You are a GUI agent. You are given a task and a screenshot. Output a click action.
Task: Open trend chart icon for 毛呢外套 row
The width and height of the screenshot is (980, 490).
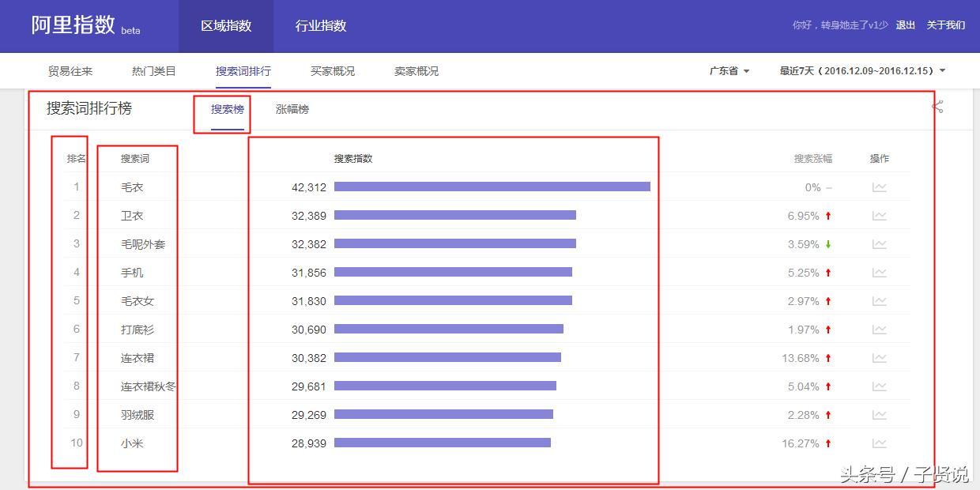879,244
